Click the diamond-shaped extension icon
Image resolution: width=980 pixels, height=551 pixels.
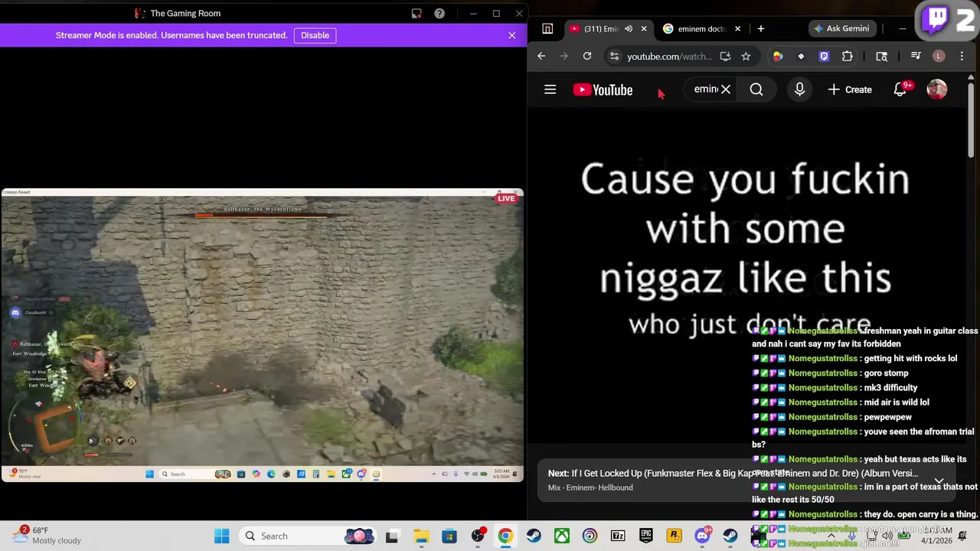click(801, 56)
